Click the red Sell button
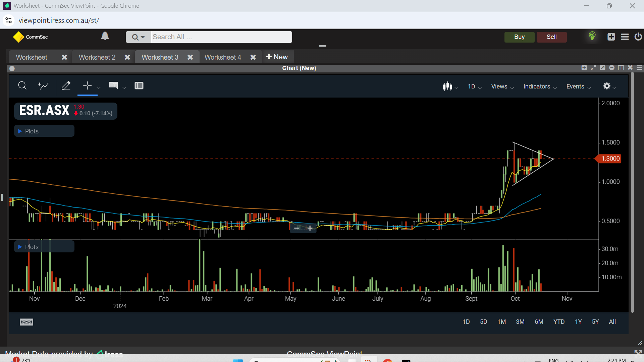Viewport: 644px width, 362px height. [551, 37]
